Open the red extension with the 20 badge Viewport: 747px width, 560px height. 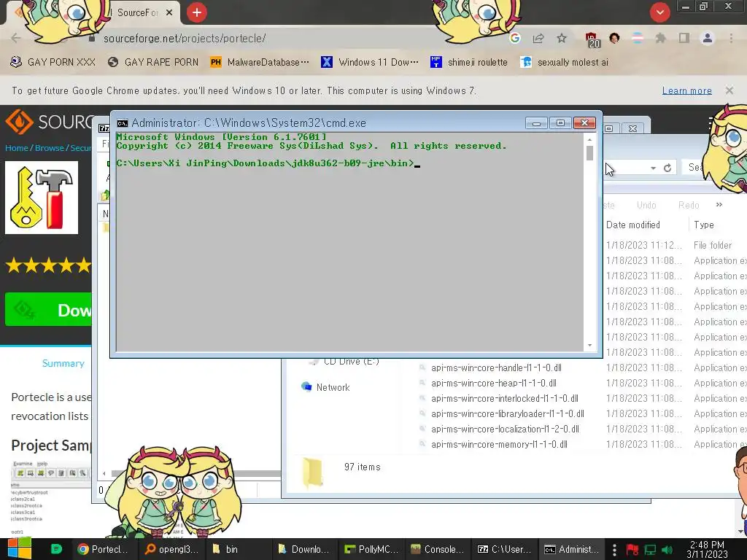(x=592, y=39)
